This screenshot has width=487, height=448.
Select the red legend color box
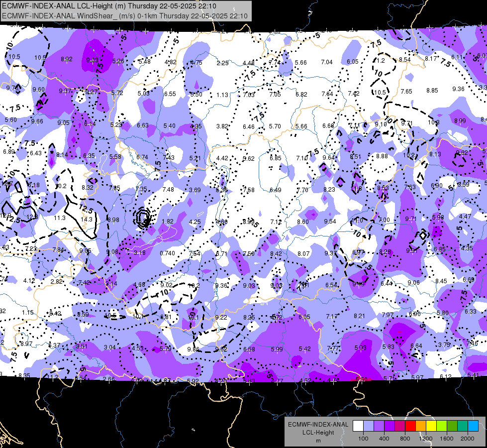click(410, 426)
